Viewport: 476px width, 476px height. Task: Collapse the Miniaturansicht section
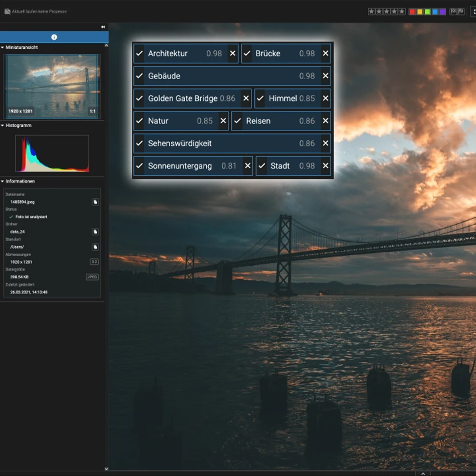point(2,47)
